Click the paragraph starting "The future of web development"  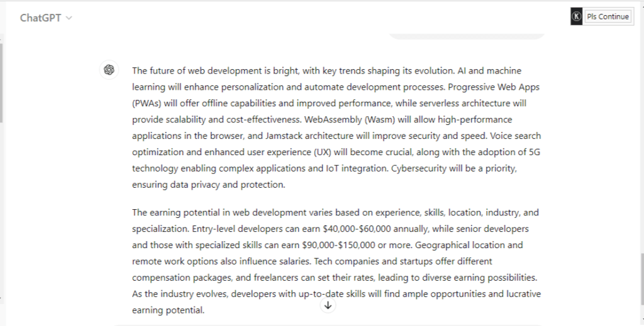pyautogui.click(x=336, y=128)
